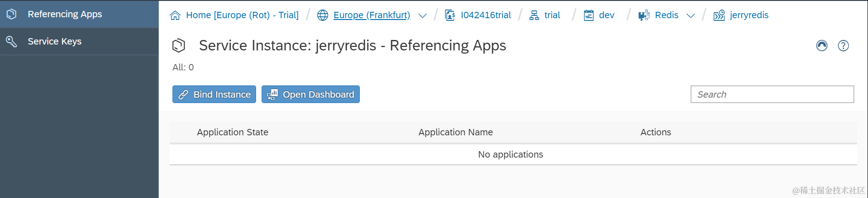This screenshot has width=868, height=198.
Task: Click the Application Name column header
Action: (x=455, y=132)
